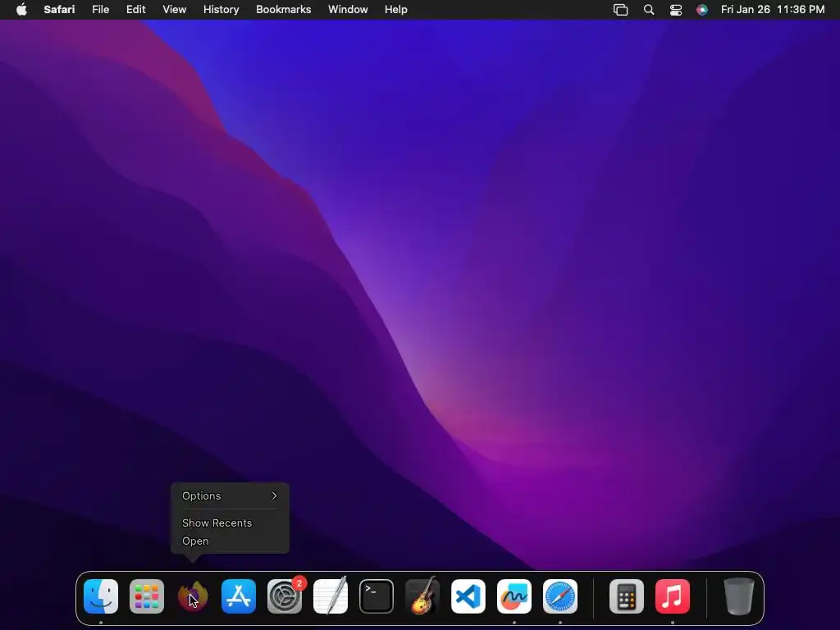This screenshot has width=840, height=630.
Task: Open the Edit menu
Action: pyautogui.click(x=135, y=10)
